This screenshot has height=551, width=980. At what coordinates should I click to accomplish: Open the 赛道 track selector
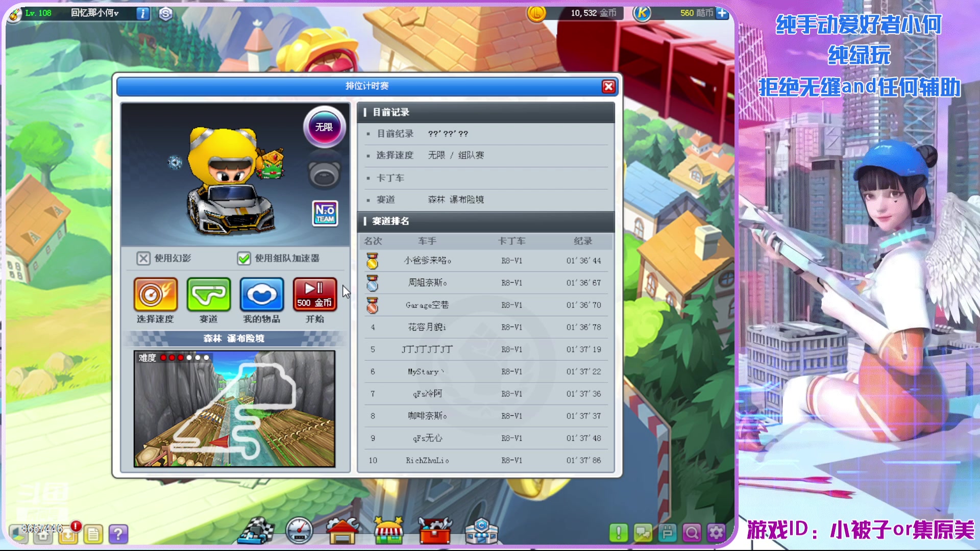[x=208, y=295]
